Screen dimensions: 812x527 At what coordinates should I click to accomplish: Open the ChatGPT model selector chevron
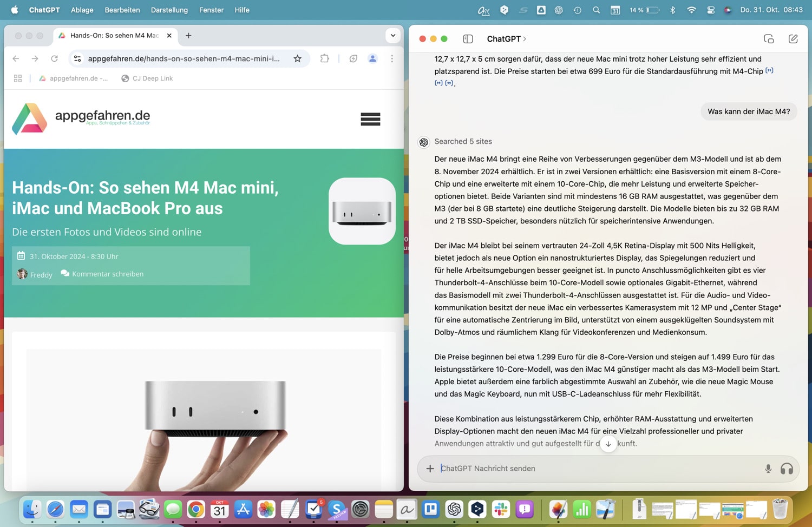pyautogui.click(x=524, y=39)
